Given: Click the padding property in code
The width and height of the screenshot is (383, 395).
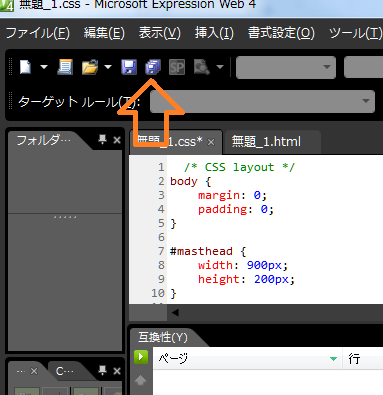Looking at the screenshot, I should [223, 209].
